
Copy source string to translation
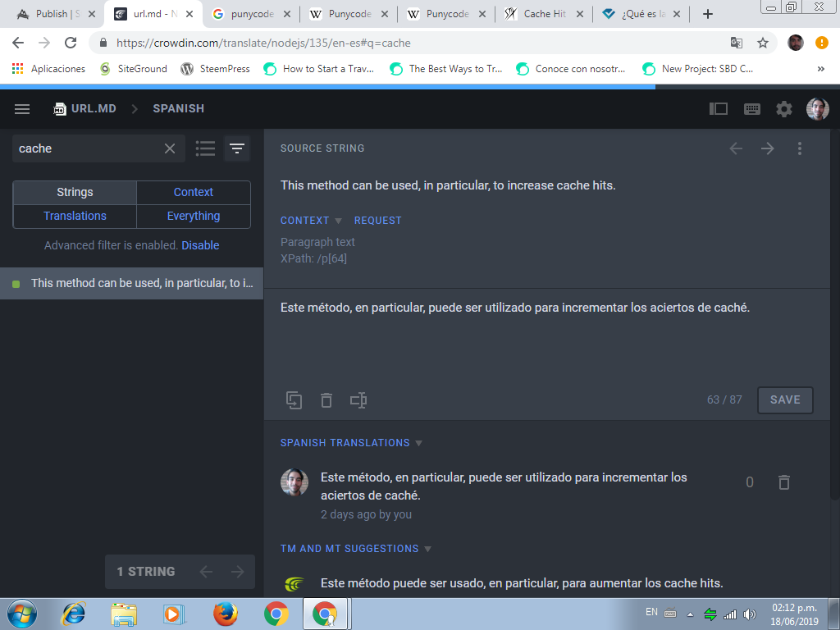point(294,400)
